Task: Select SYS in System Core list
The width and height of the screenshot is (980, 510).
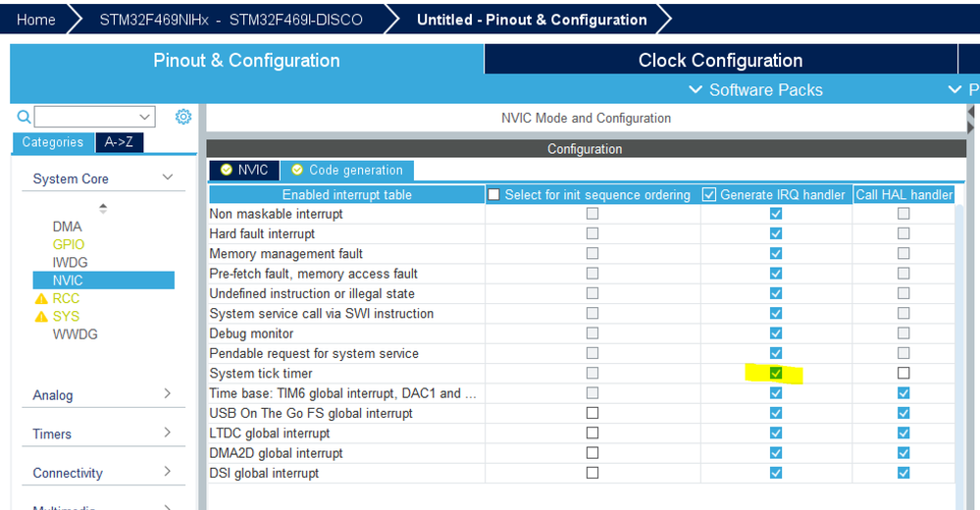Action: coord(66,317)
